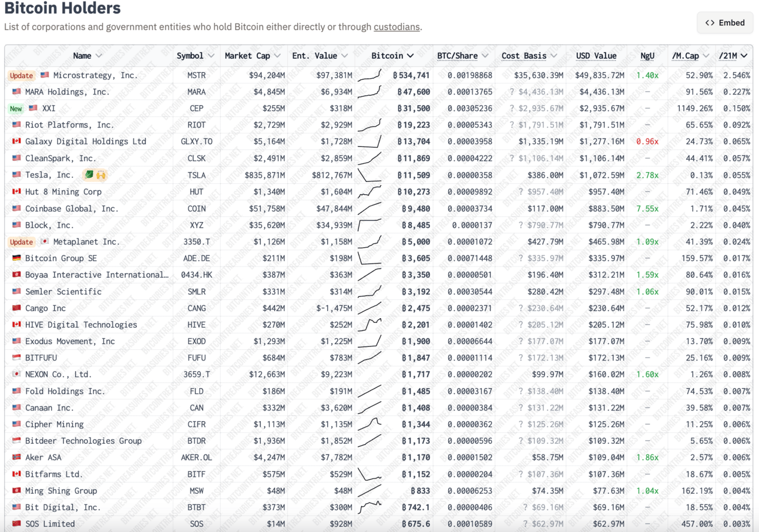Click the New badge on the XXI row

coord(16,109)
